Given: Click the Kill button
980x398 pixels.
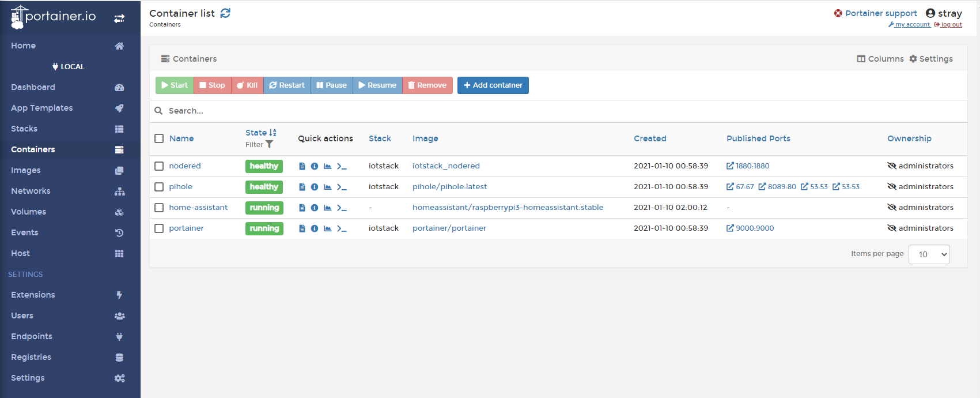Looking at the screenshot, I should click(247, 85).
